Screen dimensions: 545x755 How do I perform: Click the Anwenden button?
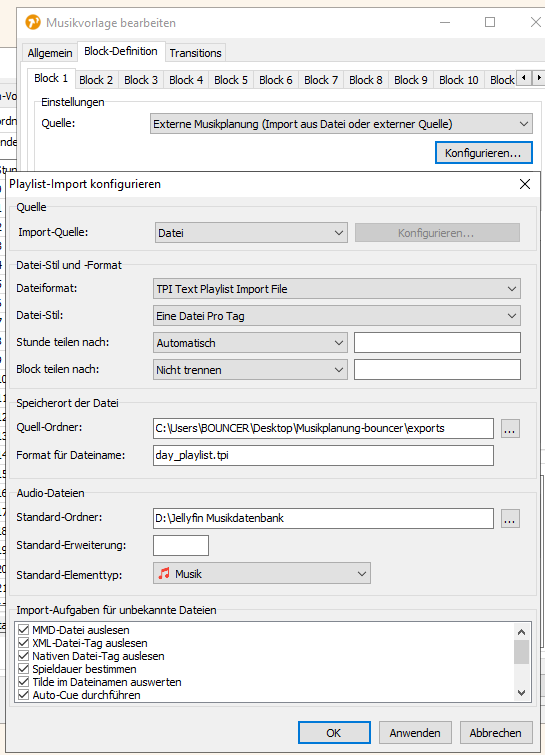pyautogui.click(x=415, y=733)
